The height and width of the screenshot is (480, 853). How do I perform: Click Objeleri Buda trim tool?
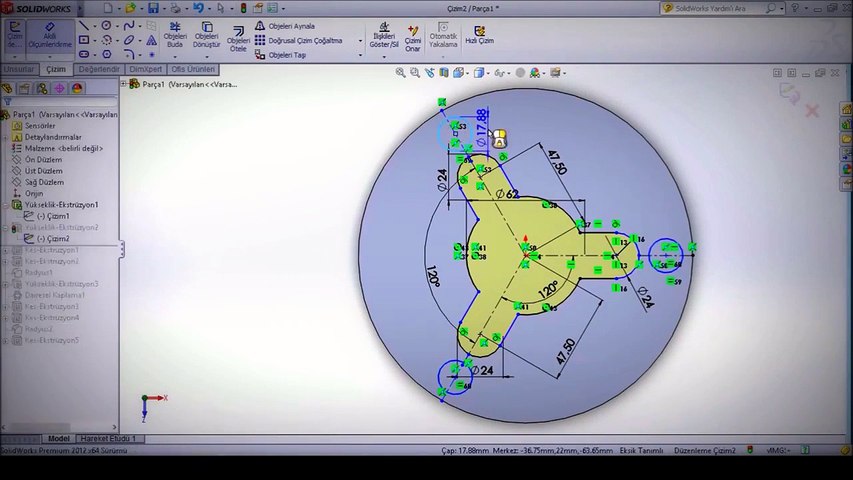point(175,35)
